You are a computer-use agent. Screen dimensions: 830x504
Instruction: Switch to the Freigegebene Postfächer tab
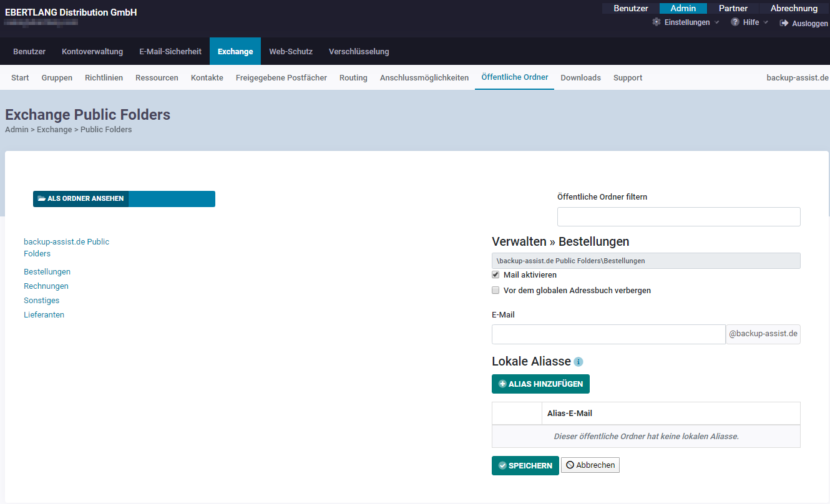coord(281,78)
